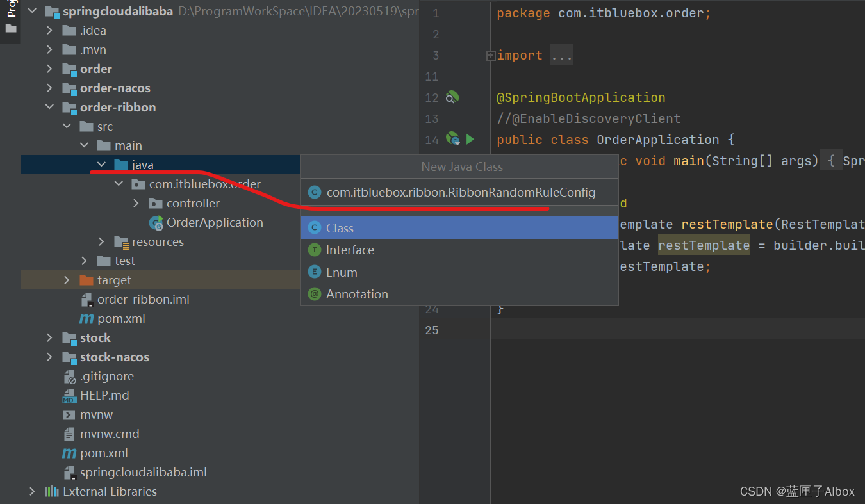Expand the order-nacos module node
Viewport: 865px width, 504px height.
point(50,88)
